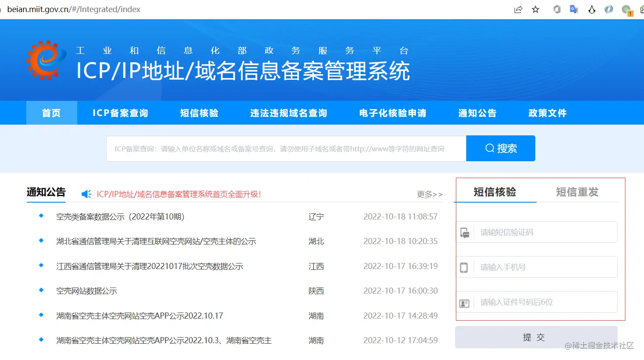
Task: Focus the ICP备案查询 search input
Action: coord(286,148)
